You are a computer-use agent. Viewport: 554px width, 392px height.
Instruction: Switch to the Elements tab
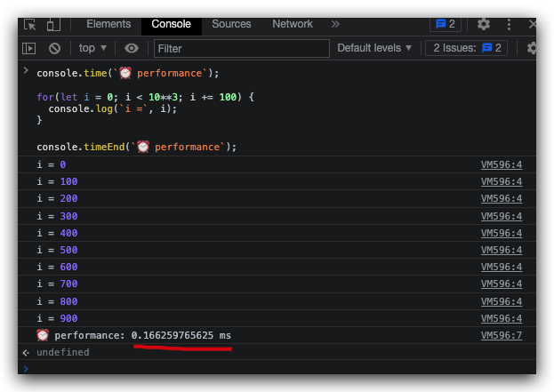click(108, 24)
